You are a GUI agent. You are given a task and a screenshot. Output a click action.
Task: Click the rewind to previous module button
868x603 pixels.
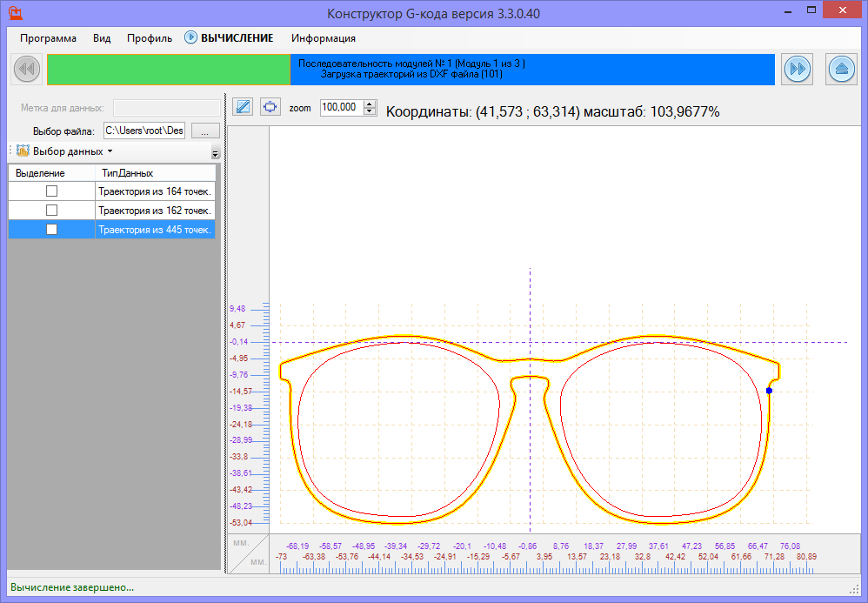(26, 69)
